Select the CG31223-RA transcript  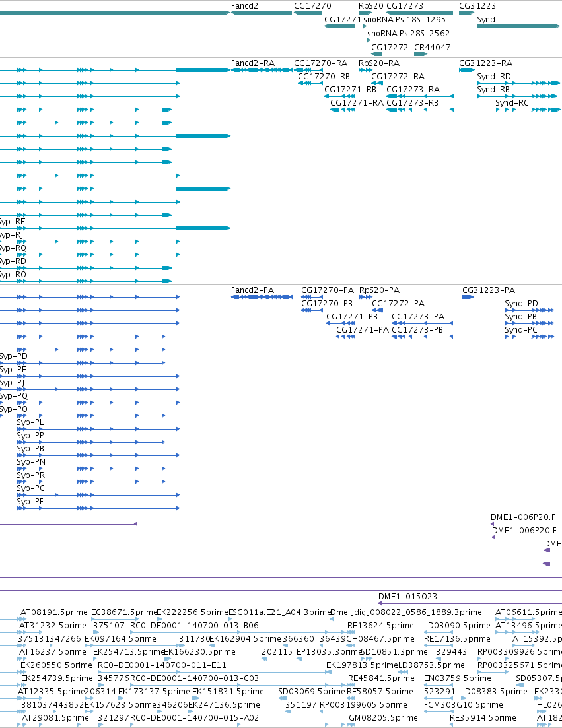(467, 70)
